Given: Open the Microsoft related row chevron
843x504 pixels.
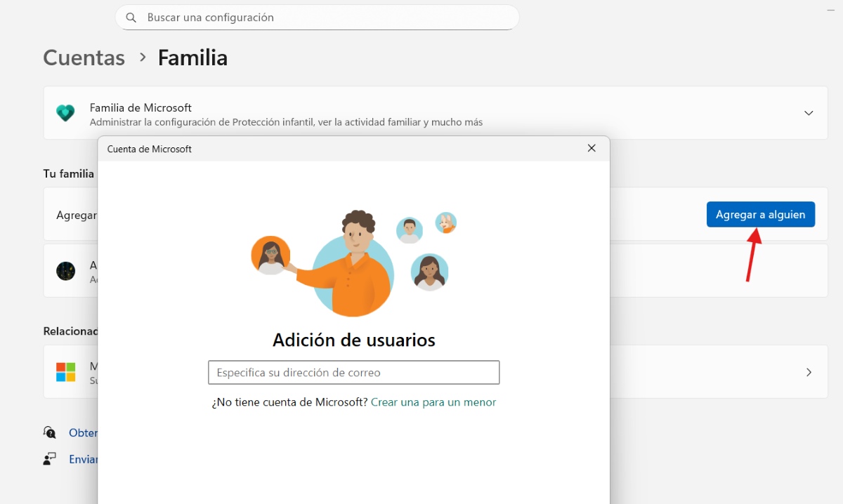Looking at the screenshot, I should 809,372.
